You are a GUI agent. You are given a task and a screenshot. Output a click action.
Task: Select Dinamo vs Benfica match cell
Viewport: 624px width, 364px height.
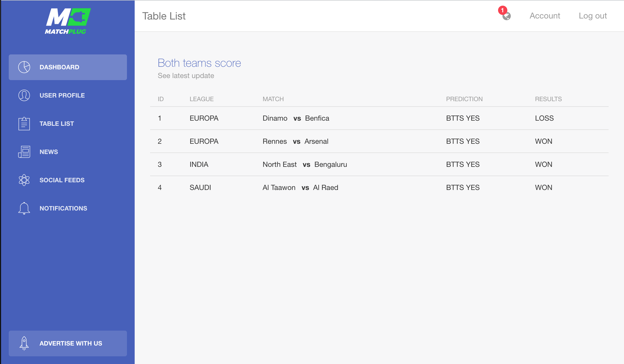tap(296, 118)
